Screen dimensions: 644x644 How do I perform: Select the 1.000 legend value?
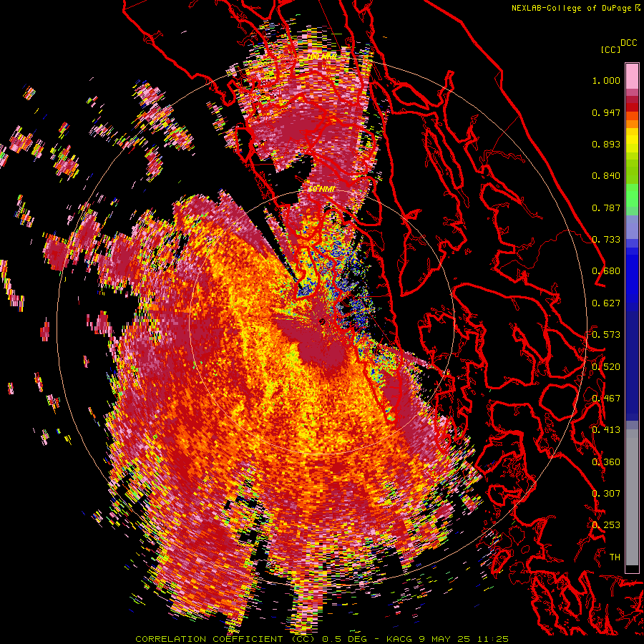tap(606, 80)
